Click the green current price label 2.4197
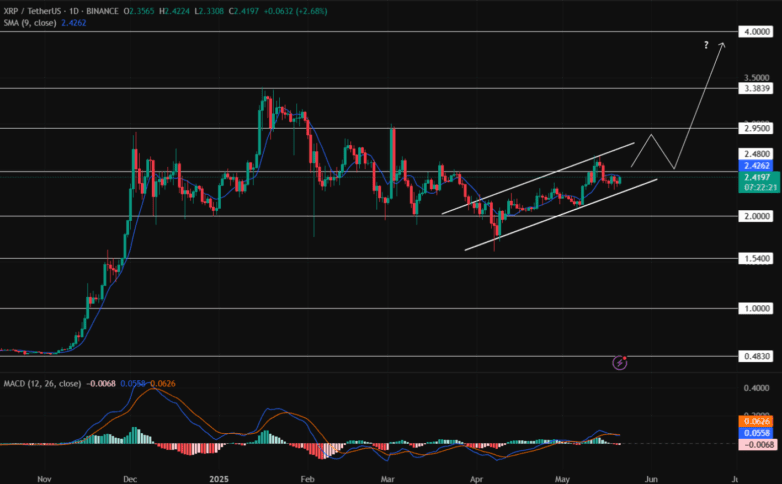This screenshot has height=484, width=782. pos(755,176)
